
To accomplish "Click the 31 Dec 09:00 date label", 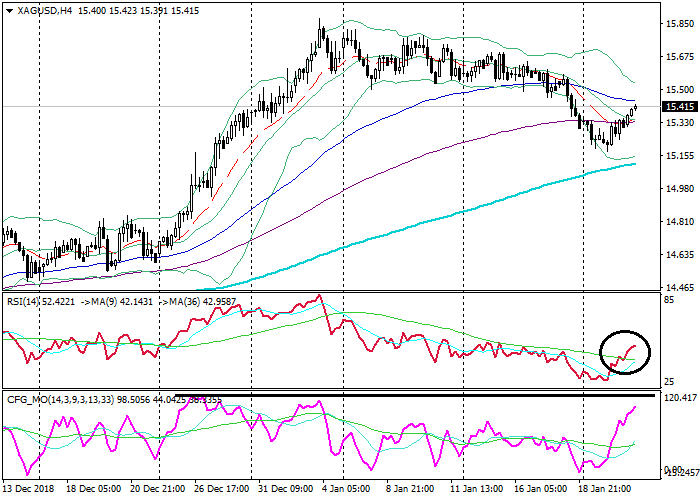I will point(284,490).
